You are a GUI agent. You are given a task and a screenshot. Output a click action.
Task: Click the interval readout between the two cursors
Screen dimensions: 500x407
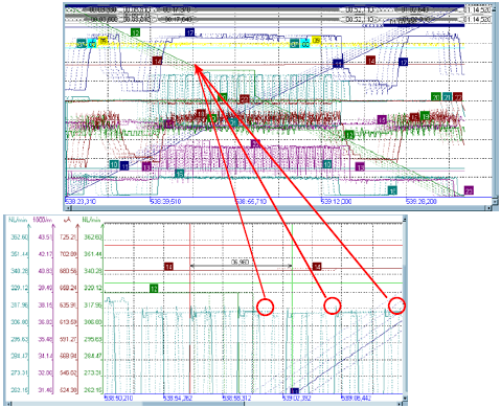coord(240,262)
